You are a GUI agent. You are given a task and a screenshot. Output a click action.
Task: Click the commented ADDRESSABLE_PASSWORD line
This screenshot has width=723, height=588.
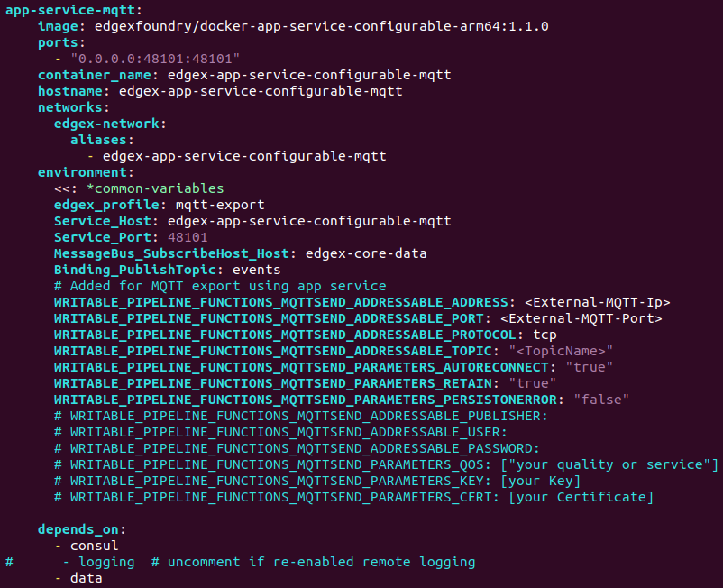pos(297,448)
